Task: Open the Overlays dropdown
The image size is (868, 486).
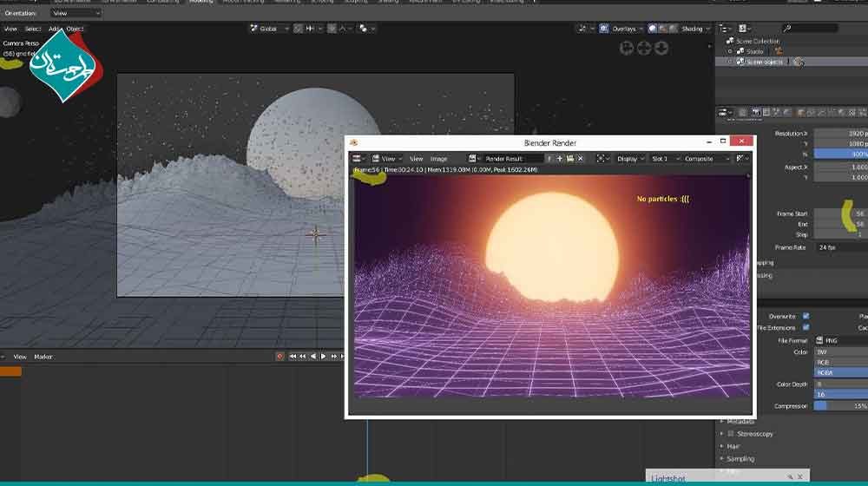Action: coord(628,29)
